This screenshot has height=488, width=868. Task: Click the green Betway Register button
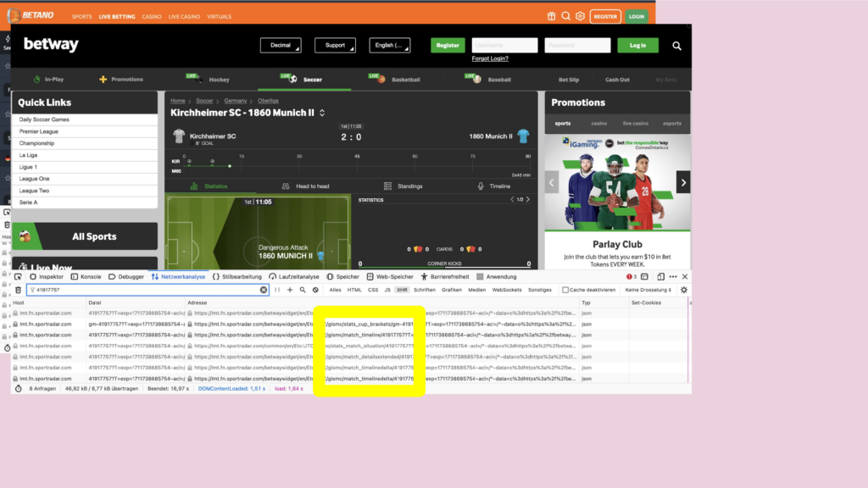tap(448, 46)
